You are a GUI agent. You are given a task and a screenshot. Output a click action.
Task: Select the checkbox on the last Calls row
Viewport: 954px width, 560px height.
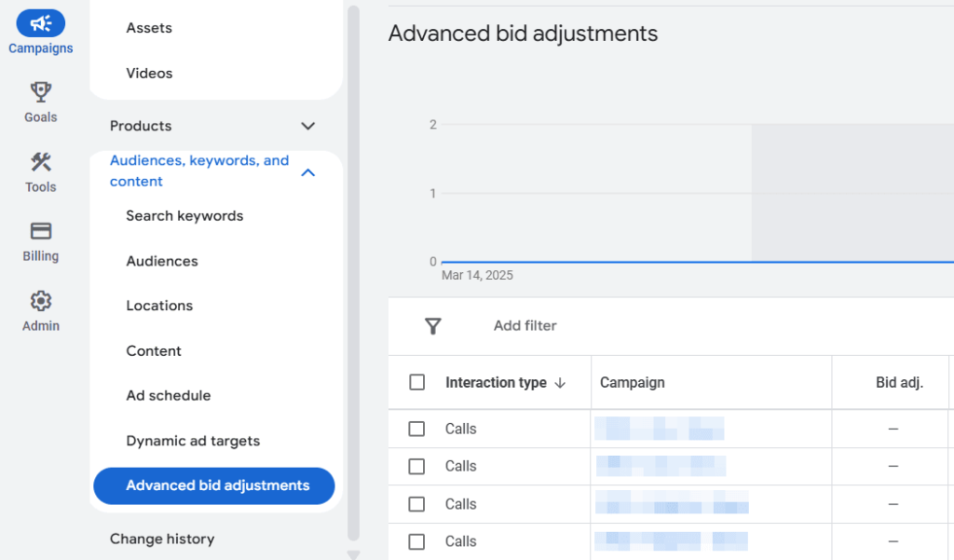click(x=416, y=541)
